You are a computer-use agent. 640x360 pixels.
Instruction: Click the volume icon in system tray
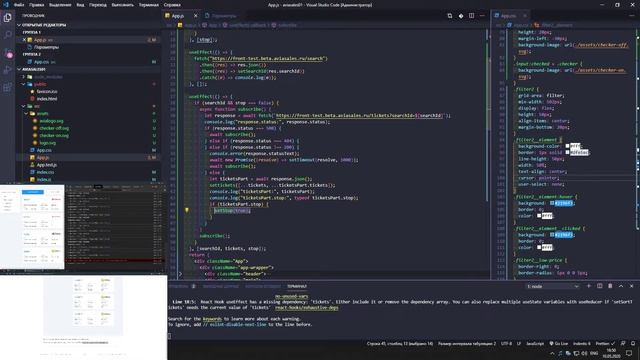tap(584, 353)
